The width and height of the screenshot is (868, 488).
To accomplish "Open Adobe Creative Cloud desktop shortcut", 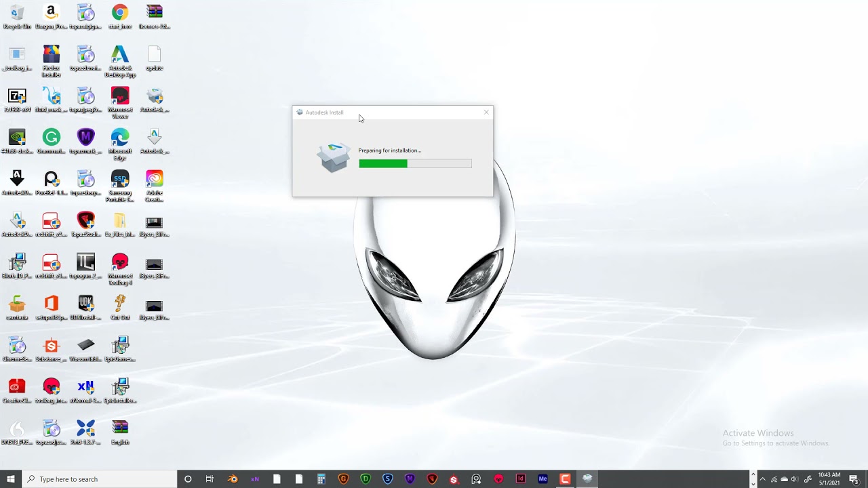I will pyautogui.click(x=155, y=185).
